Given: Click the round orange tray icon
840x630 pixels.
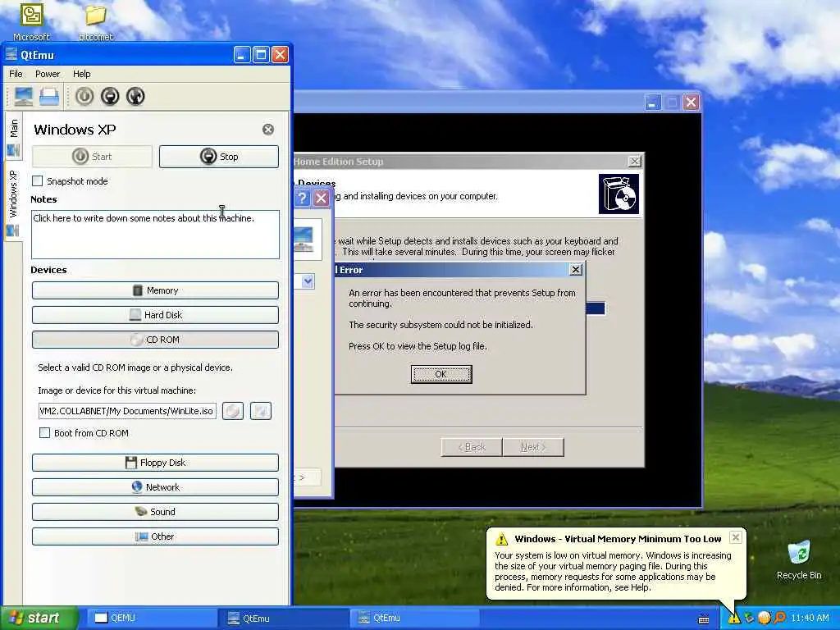Looking at the screenshot, I should point(764,618).
